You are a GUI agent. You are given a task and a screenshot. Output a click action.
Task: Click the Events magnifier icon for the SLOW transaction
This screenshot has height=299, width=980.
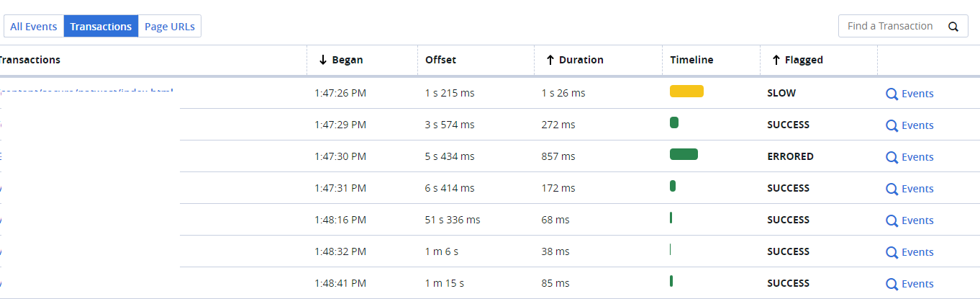(891, 94)
